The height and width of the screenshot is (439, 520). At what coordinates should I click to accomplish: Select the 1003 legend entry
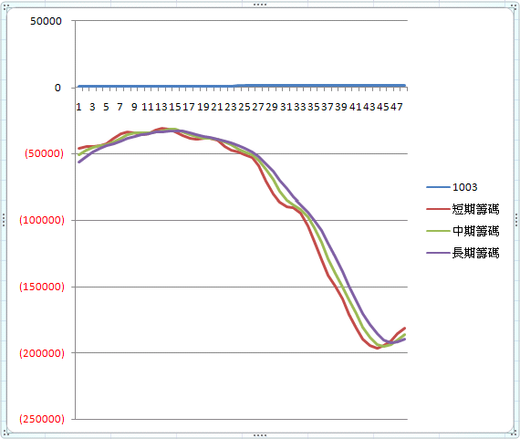pos(452,187)
